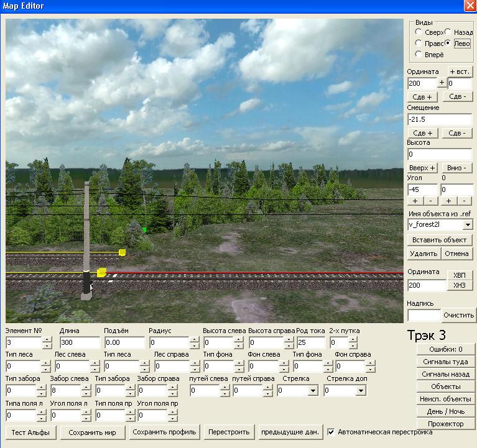The width and height of the screenshot is (477, 448).
Task: Clear the label using "Очистить"
Action: 459,315
